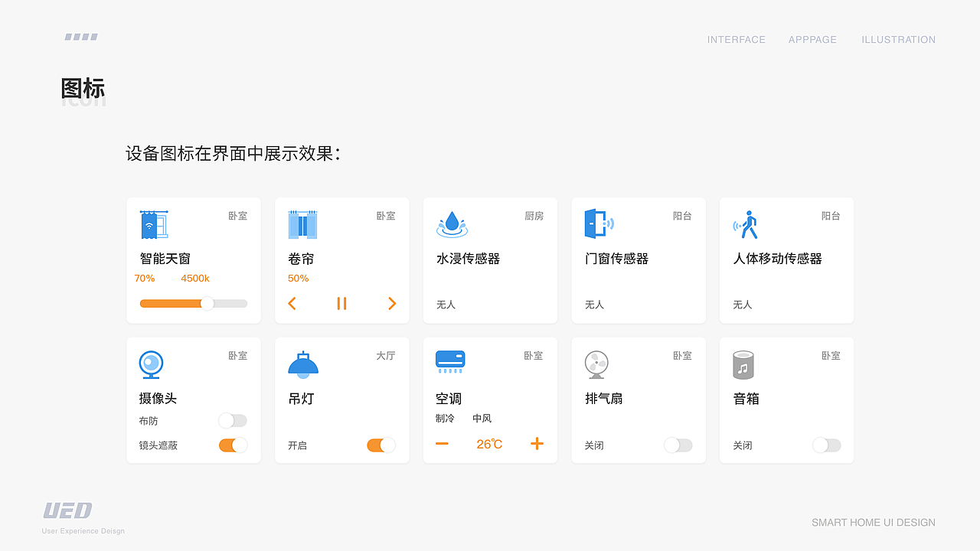Click the music speaker icon on 音箱 card

pyautogui.click(x=744, y=364)
